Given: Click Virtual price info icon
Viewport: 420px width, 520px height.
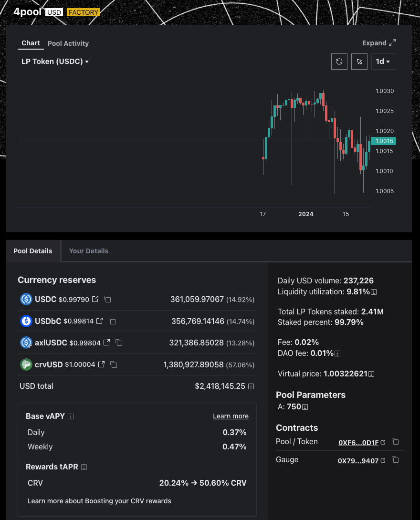Looking at the screenshot, I should 372,374.
